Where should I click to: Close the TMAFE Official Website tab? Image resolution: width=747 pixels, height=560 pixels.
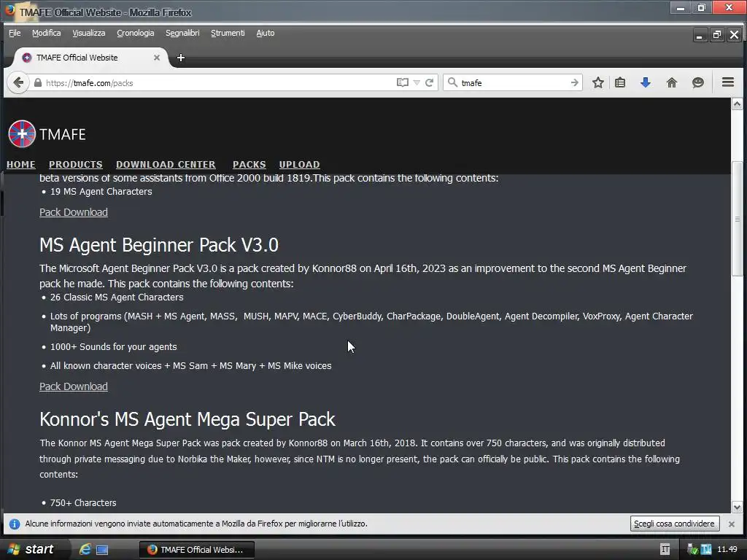157,58
